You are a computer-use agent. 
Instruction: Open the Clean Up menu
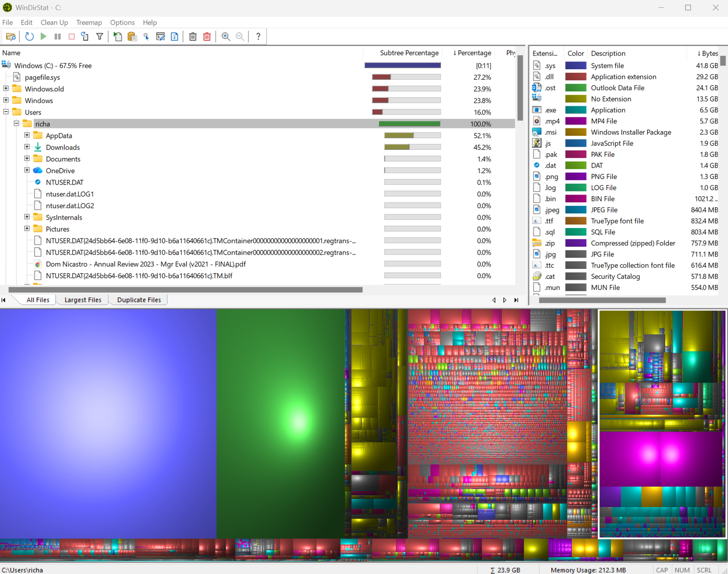[54, 22]
